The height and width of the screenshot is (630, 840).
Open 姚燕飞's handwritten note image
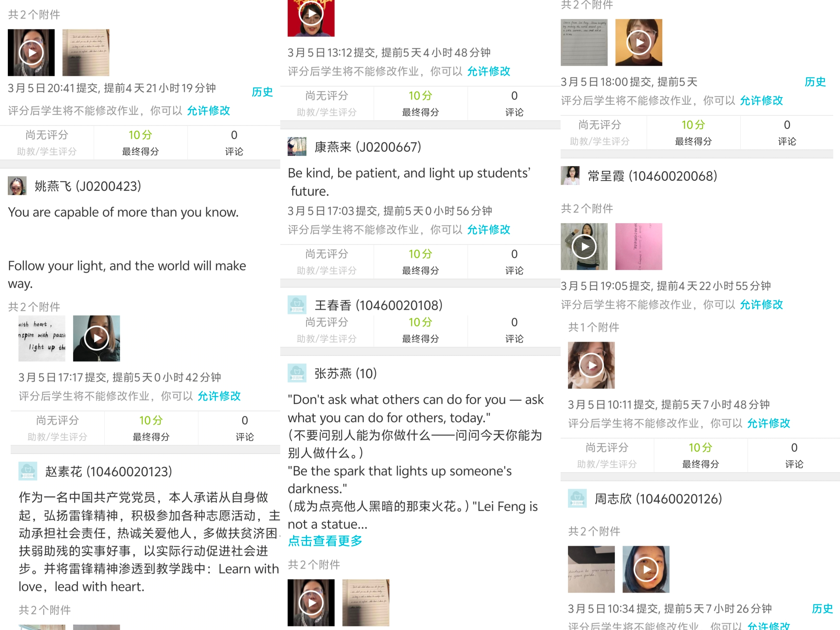click(x=42, y=338)
